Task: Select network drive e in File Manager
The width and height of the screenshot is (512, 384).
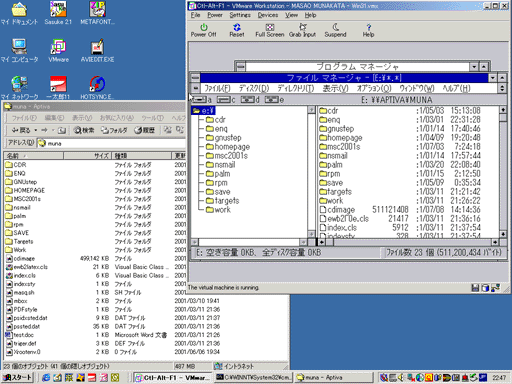Action: coord(275,100)
